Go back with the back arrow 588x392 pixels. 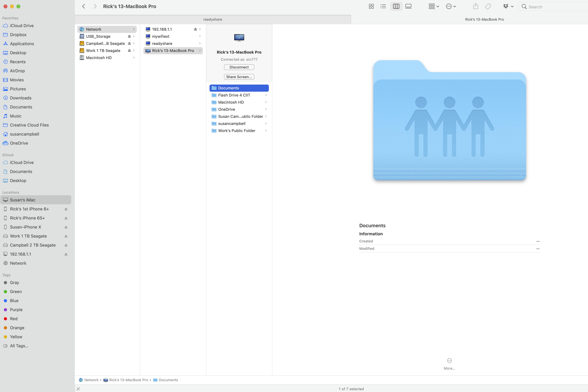[x=84, y=7]
